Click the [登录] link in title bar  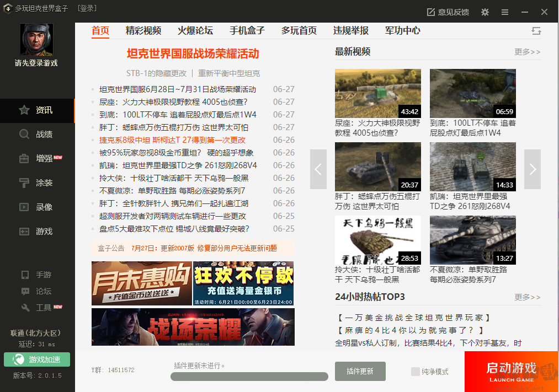pyautogui.click(x=87, y=8)
